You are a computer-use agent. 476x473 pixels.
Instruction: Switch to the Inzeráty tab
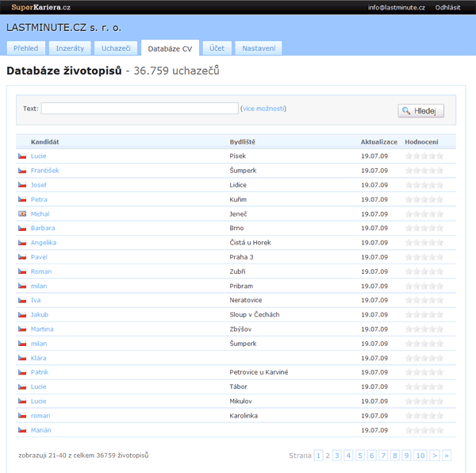coord(70,48)
